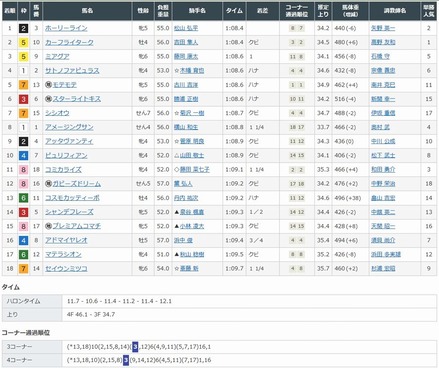439x368 pixels.
Task: Click pink frame 8 badge in ガビーズドリーム row
Action: point(23,184)
